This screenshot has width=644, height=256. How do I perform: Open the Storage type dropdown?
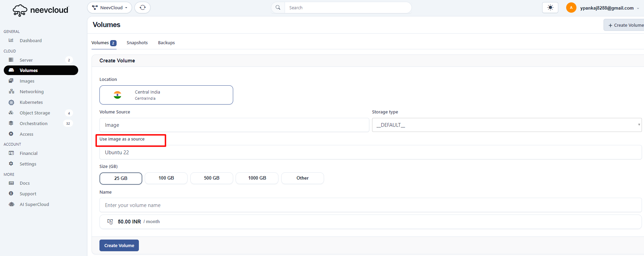tap(506, 125)
